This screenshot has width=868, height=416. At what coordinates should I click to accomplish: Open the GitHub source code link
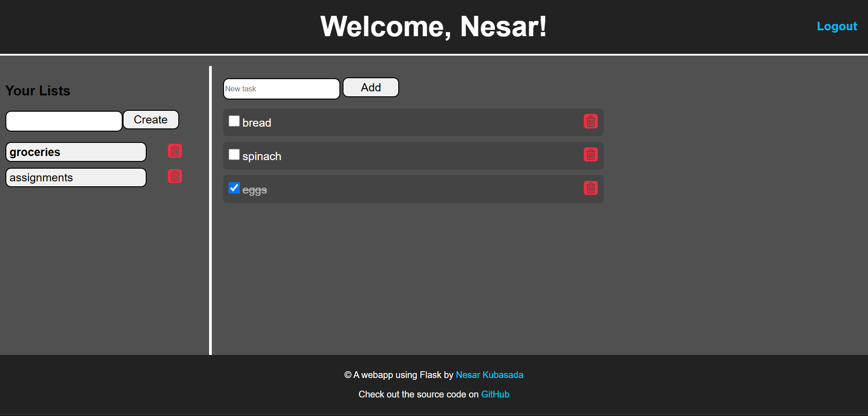point(495,394)
